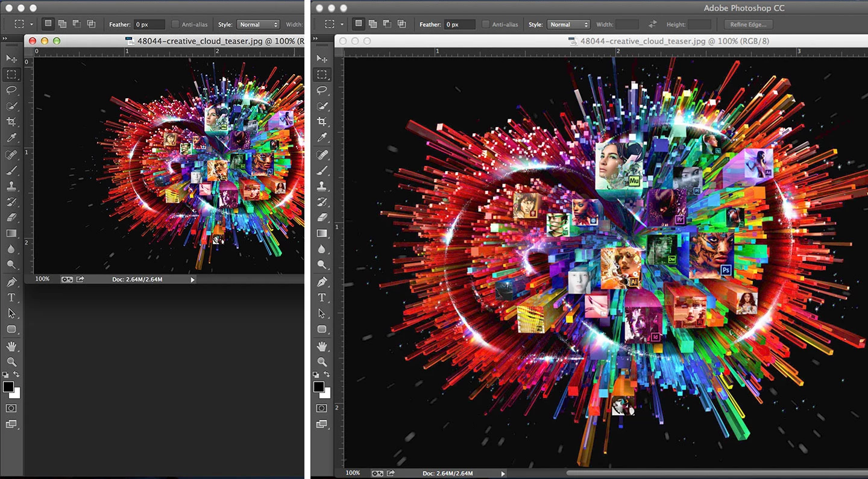Click the Feather field in the left window

click(149, 24)
